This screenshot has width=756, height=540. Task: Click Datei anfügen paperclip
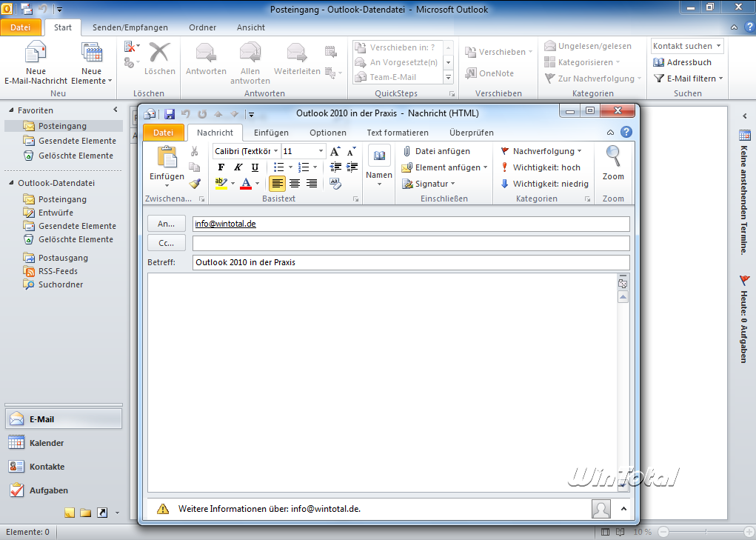coord(436,151)
